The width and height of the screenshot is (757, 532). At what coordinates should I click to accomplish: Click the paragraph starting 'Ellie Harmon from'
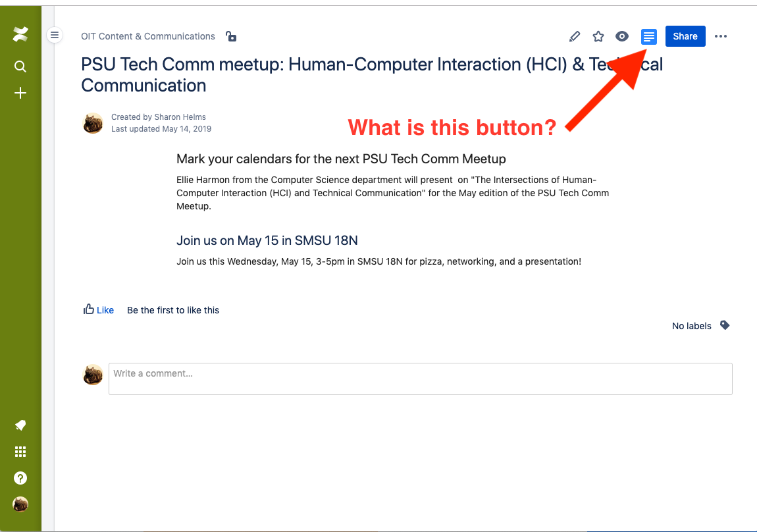pyautogui.click(x=392, y=193)
